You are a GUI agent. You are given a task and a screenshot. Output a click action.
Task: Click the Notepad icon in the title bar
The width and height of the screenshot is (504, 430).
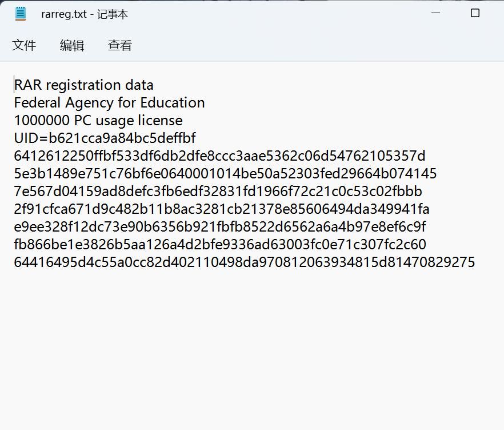(x=21, y=13)
